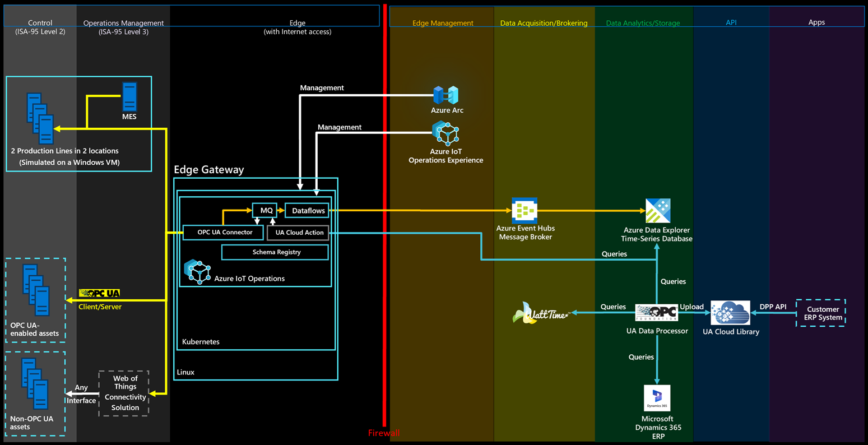
Task: Click the UA Cloud Library label
Action: click(x=731, y=332)
